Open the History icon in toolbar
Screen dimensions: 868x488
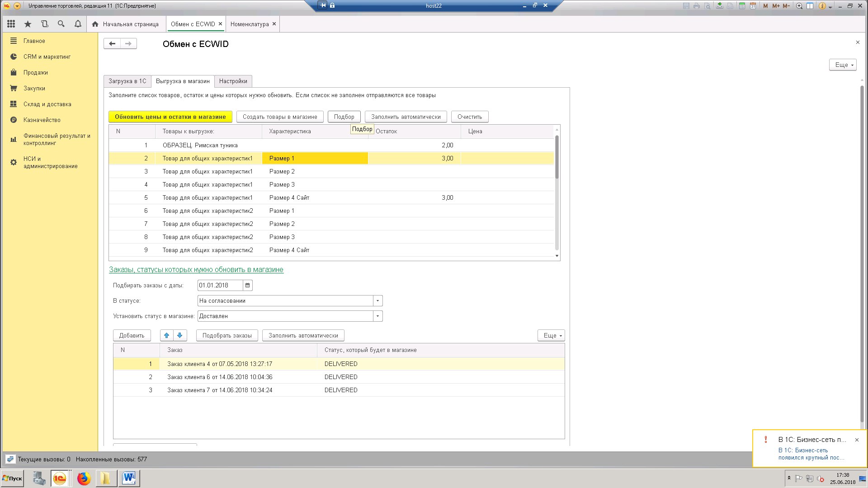click(44, 24)
